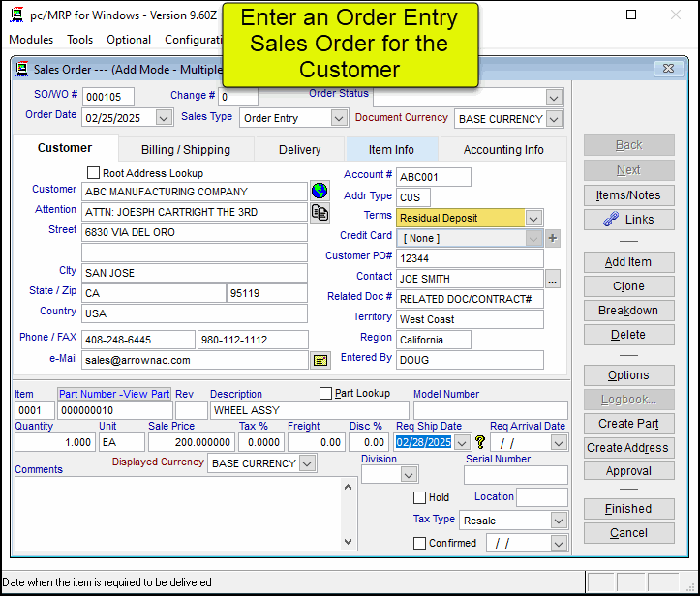Screen dimensions: 700x596
Task: Open the Order Status dropdown
Action: point(554,98)
